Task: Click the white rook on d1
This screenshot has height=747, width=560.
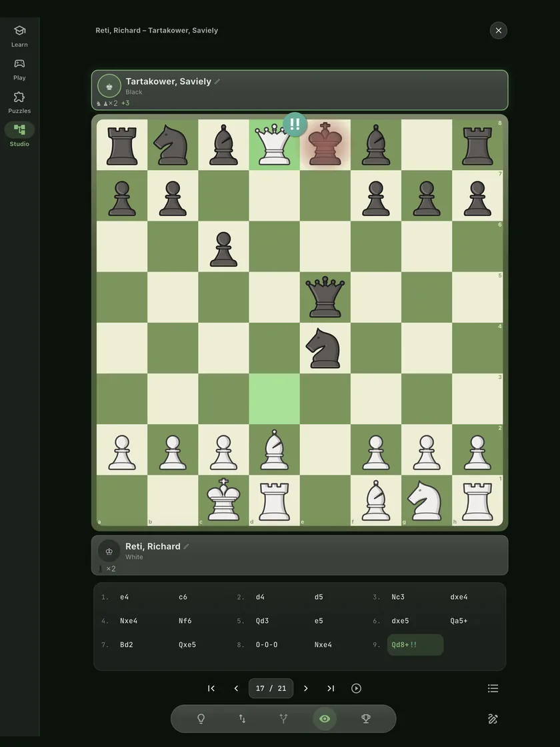Action: (x=274, y=500)
